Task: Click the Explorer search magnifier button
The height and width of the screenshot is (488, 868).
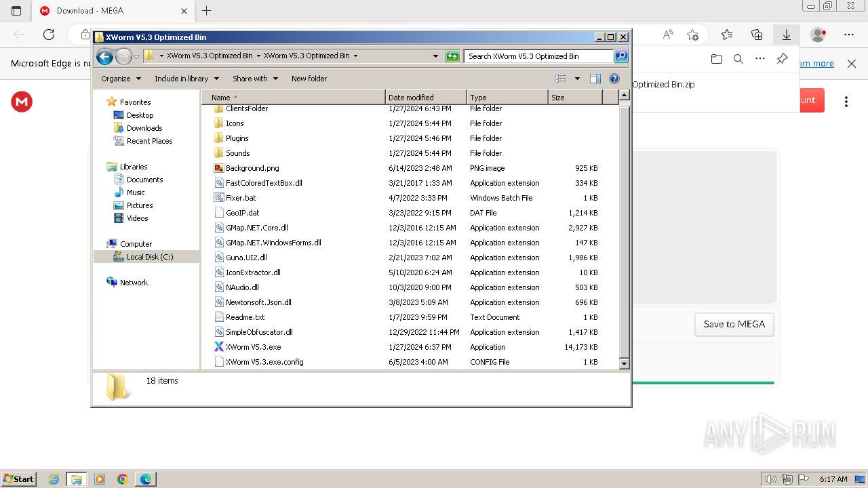Action: 621,56
